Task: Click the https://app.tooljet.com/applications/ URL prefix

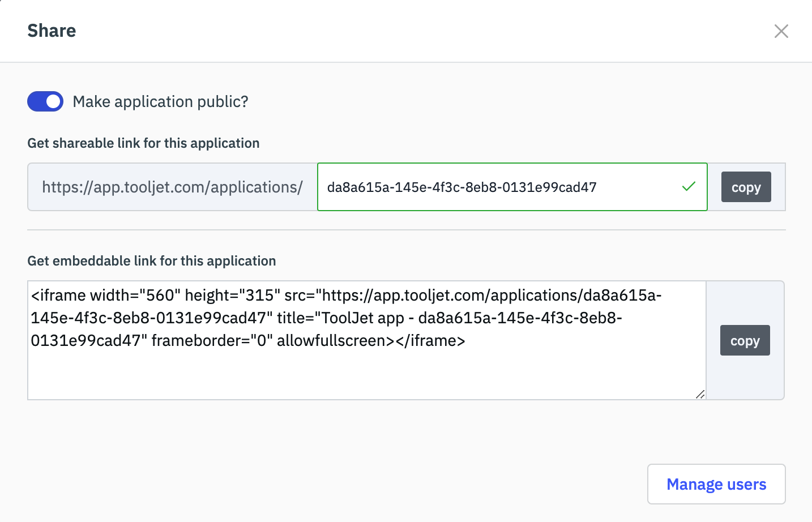Action: coord(172,187)
